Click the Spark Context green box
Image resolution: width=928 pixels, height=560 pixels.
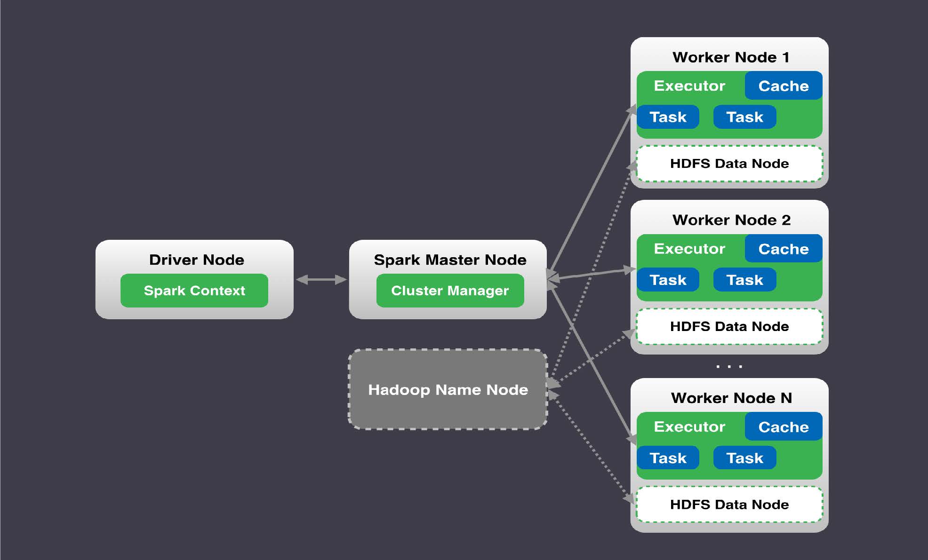194,291
